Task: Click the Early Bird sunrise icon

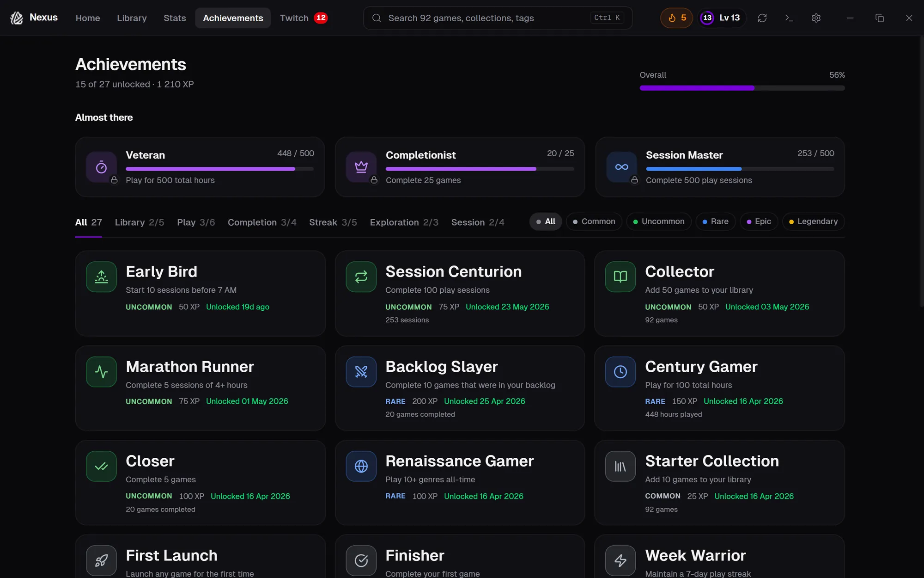Action: tap(101, 277)
